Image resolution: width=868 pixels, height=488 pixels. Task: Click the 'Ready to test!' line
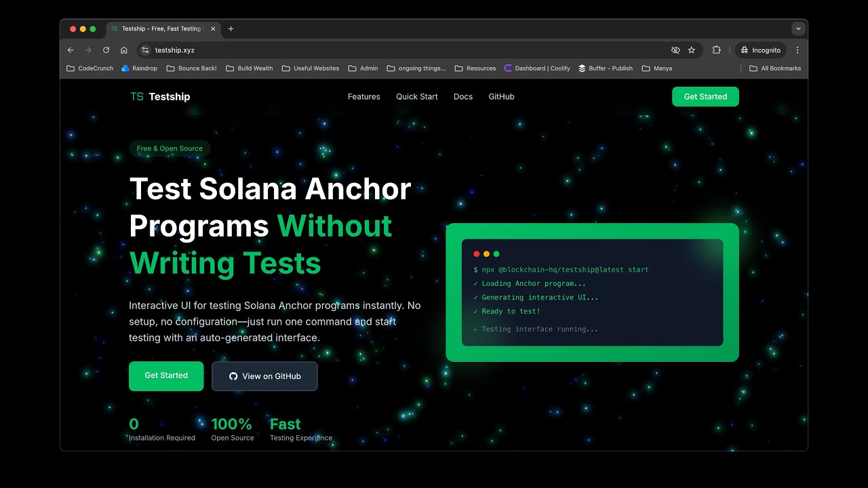click(507, 312)
